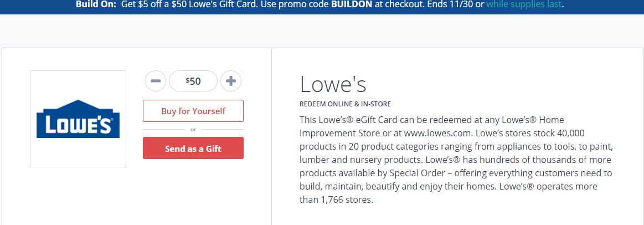Click the $50 amount input field
Screen dimensions: 644x225
(193, 80)
